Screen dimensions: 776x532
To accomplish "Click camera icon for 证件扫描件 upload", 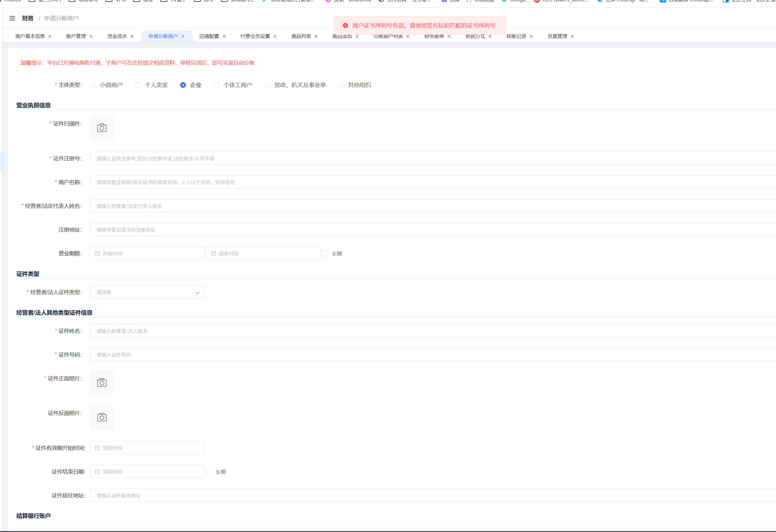I will tap(102, 128).
